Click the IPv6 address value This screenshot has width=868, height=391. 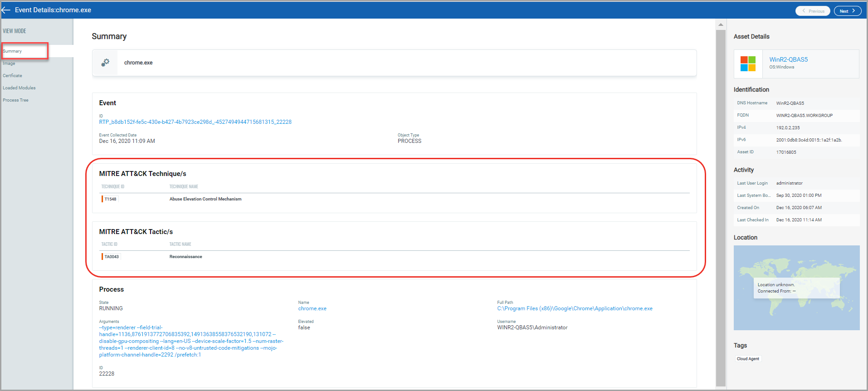pos(809,140)
